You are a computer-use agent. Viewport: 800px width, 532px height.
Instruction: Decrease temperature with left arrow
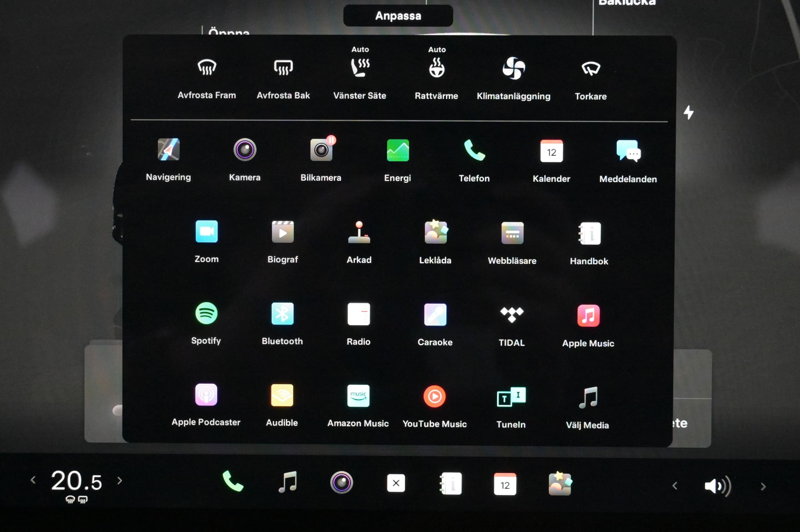(33, 480)
